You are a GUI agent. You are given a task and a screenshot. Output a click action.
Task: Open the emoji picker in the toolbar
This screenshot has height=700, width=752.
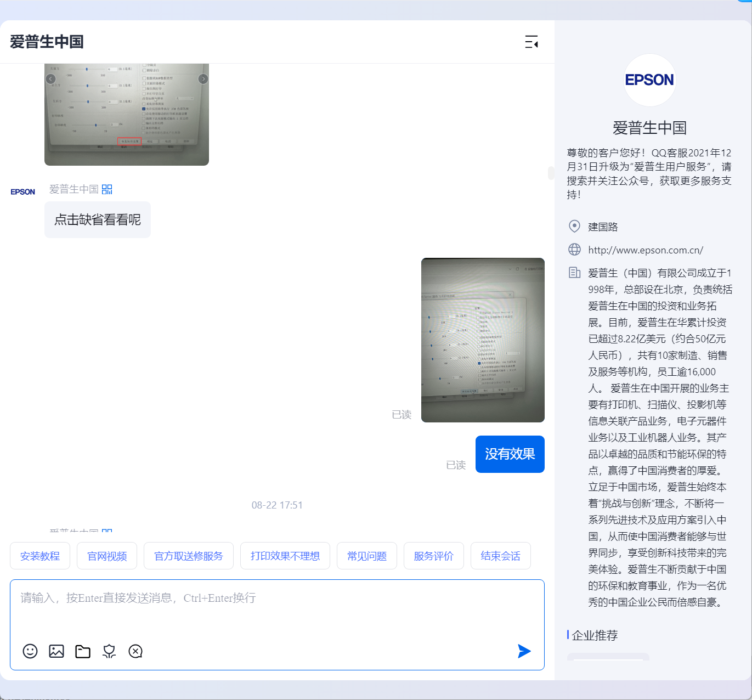(x=30, y=651)
